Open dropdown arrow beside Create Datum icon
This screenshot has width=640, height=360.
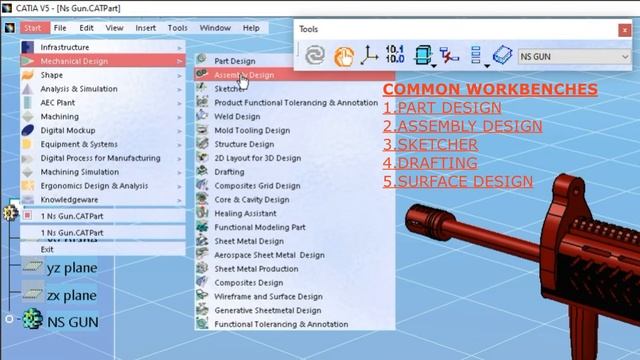click(x=434, y=66)
